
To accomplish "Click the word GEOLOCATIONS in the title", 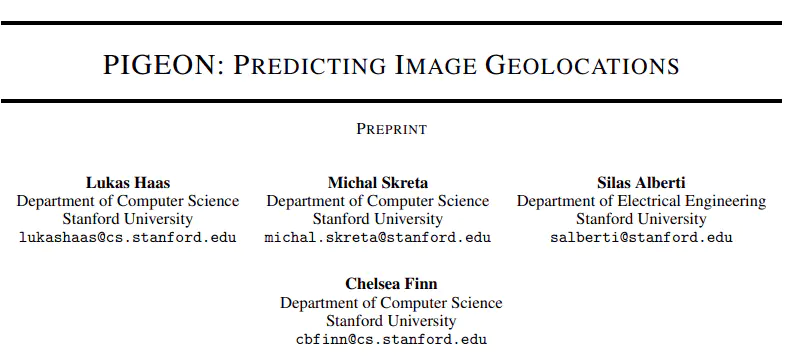I will click(582, 65).
